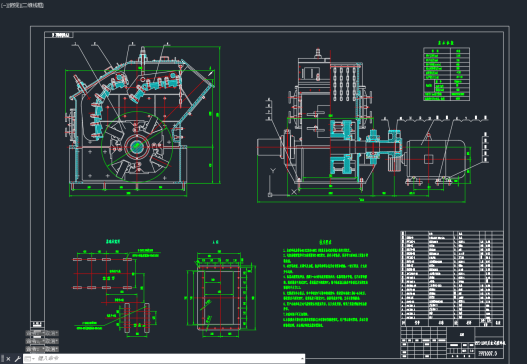
Task: Show recent commands list icon
Action: click(x=30, y=359)
